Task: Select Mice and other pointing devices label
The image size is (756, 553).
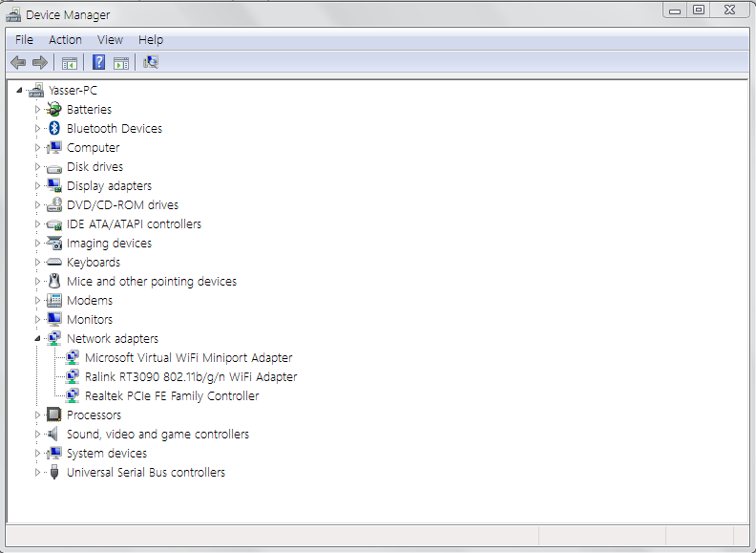Action: (x=152, y=282)
